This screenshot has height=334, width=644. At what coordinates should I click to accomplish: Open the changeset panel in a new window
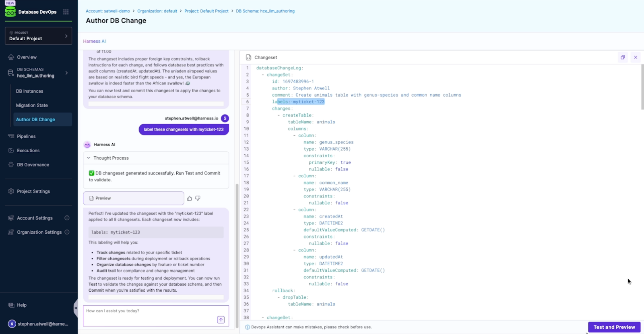pyautogui.click(x=623, y=57)
